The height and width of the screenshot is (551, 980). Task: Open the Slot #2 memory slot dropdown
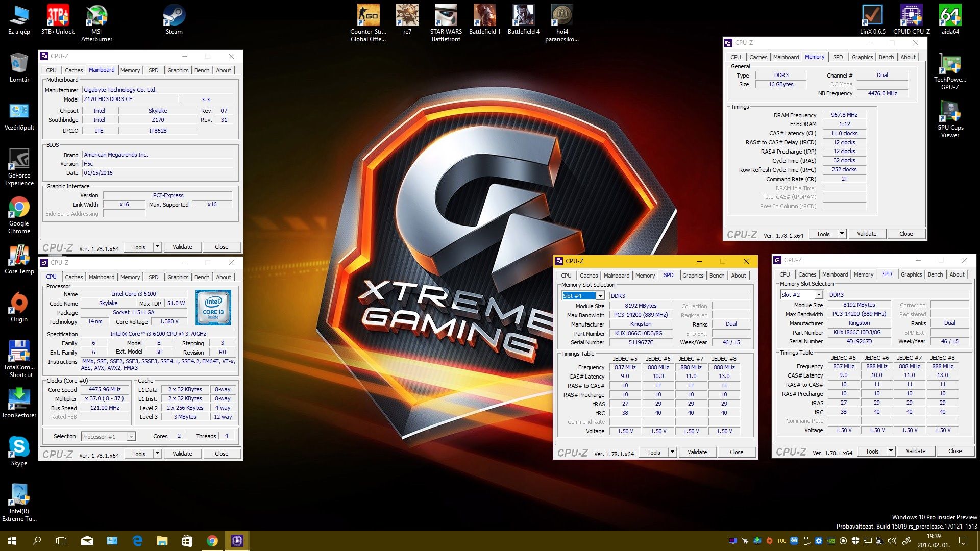(x=819, y=295)
